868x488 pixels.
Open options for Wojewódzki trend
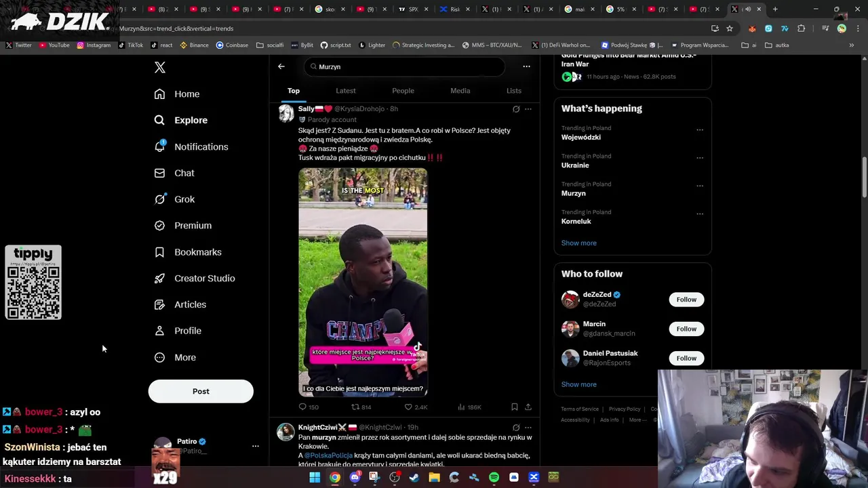click(x=700, y=129)
